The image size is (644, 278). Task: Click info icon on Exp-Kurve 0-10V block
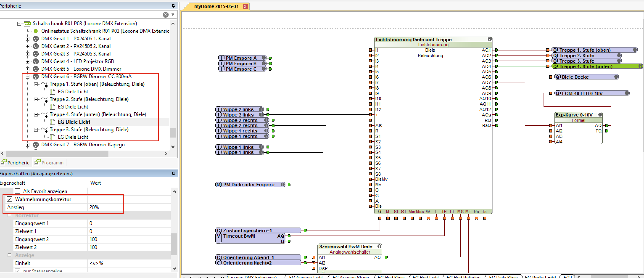600,115
